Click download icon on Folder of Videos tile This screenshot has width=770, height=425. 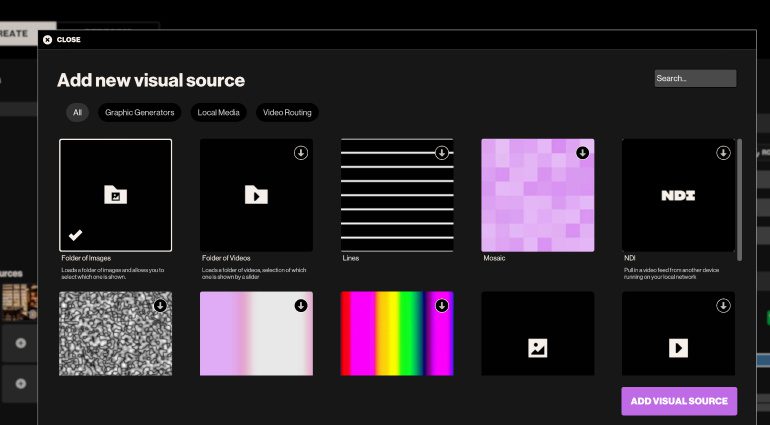(x=301, y=153)
